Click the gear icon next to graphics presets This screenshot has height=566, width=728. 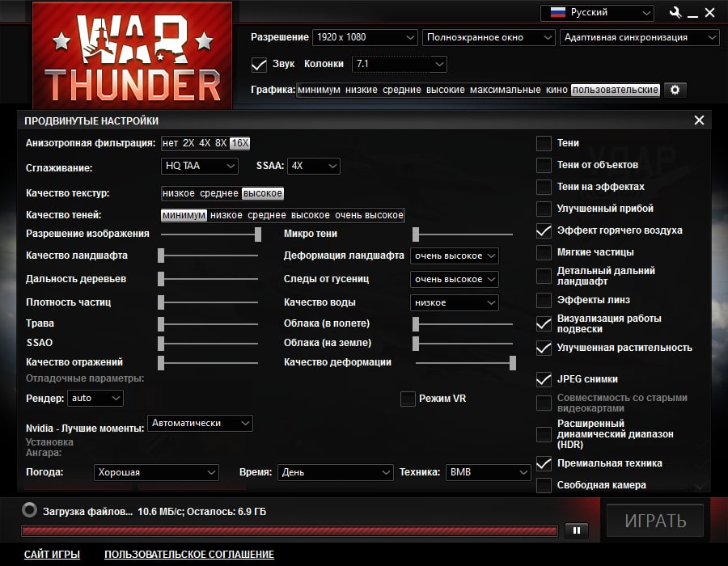675,90
